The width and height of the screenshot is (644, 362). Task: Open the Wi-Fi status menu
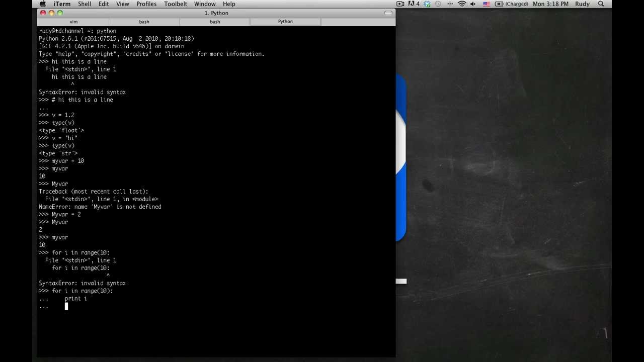click(462, 4)
